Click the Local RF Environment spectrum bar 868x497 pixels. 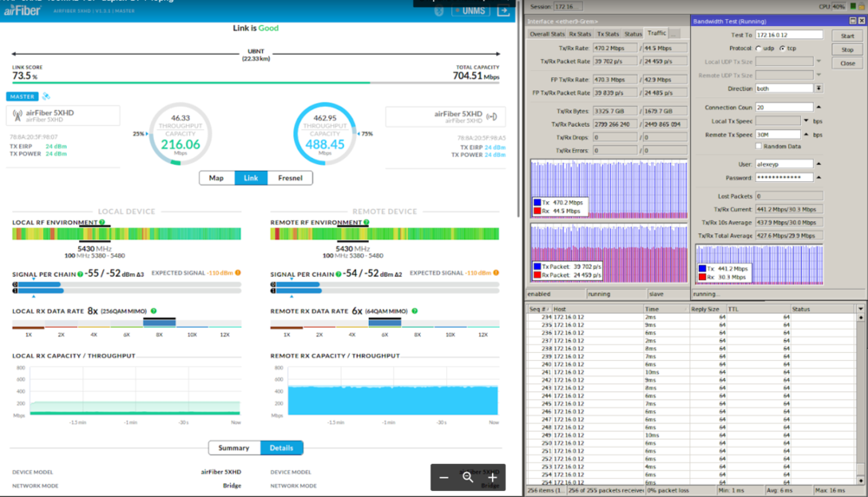tap(126, 233)
